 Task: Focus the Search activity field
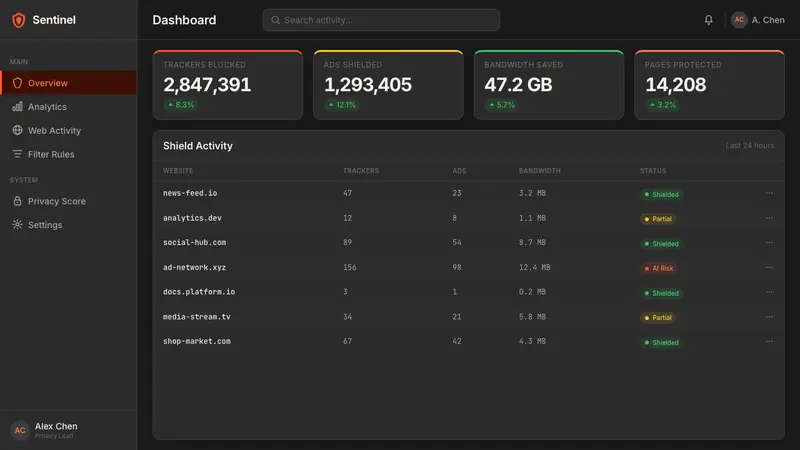point(381,20)
